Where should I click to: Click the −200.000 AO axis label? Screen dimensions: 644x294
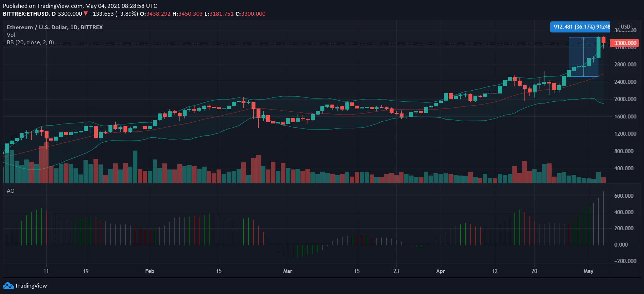625,261
